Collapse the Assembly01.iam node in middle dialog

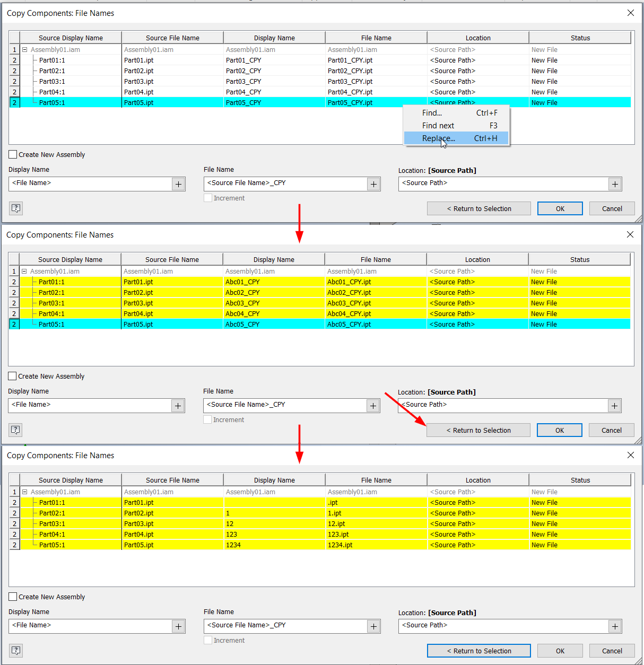tap(24, 271)
